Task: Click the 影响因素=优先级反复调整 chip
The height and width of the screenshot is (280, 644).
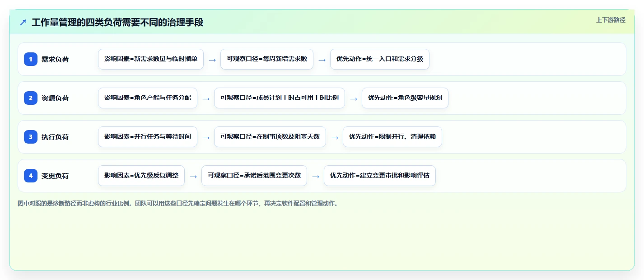Action: [141, 176]
